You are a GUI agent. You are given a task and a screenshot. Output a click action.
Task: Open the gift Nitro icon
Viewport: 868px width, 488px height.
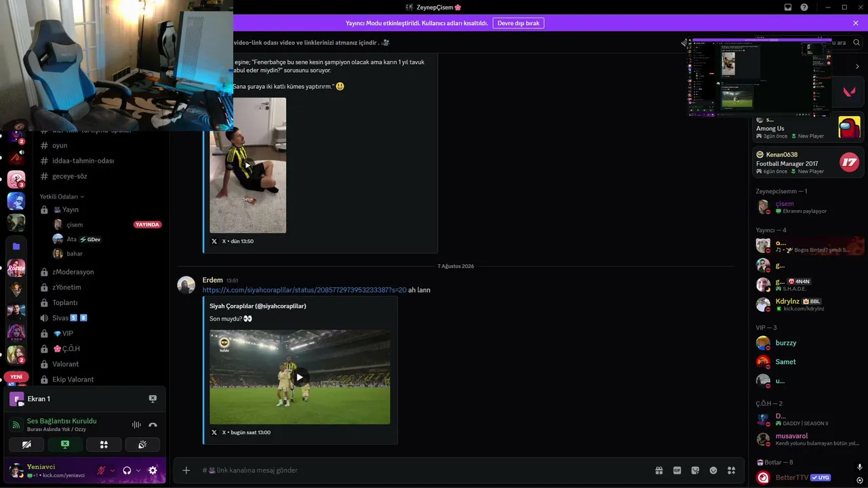pos(658,470)
